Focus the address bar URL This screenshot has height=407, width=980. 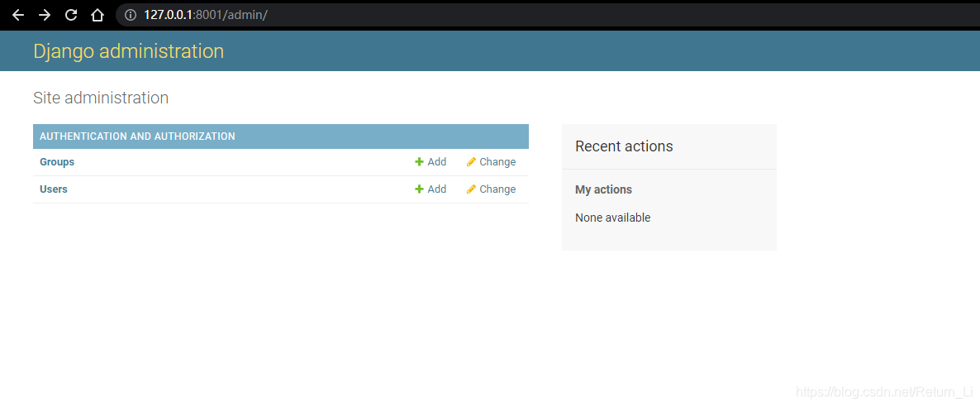click(206, 15)
